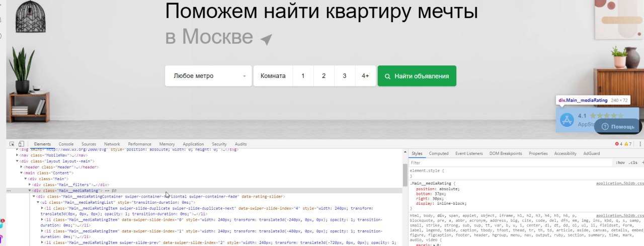Click the yellow warnings count indicator
Screen dimensions: 644x246
[628, 144]
